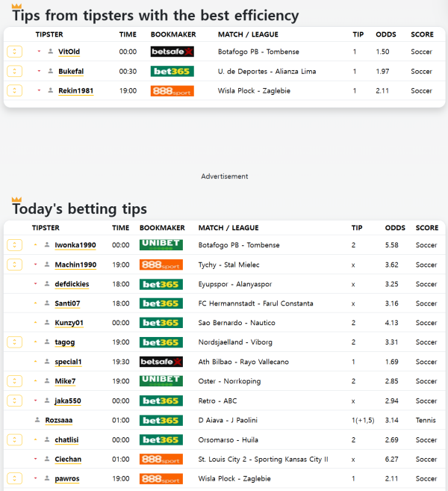This screenshot has height=491, width=448.
Task: Click the betsafe logo in special1's row
Action: coord(161,362)
